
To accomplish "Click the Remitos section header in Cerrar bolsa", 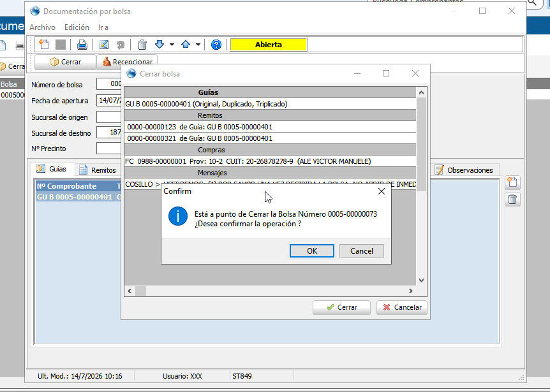I will pos(270,115).
